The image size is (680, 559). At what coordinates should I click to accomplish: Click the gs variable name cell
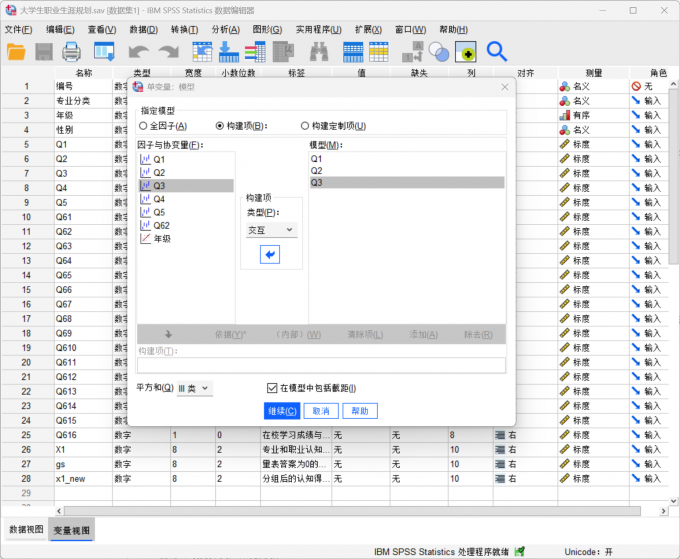pos(83,464)
